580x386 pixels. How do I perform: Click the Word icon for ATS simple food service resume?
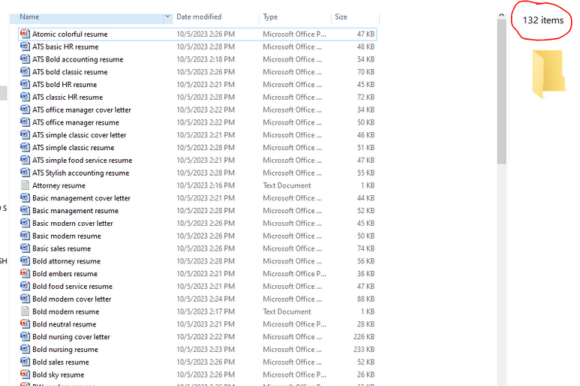click(x=25, y=160)
